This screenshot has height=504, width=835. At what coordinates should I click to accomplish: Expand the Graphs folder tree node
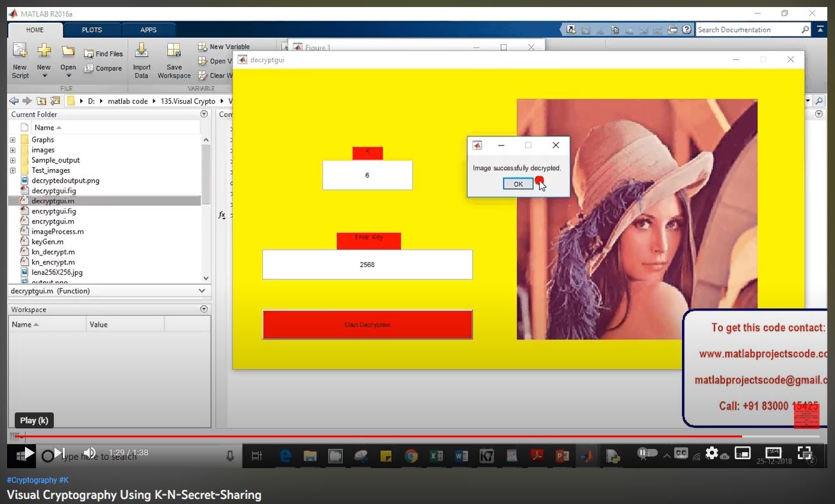(12, 140)
